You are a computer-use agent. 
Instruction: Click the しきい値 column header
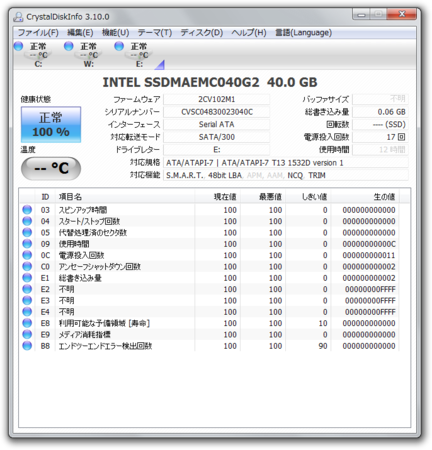pos(308,197)
